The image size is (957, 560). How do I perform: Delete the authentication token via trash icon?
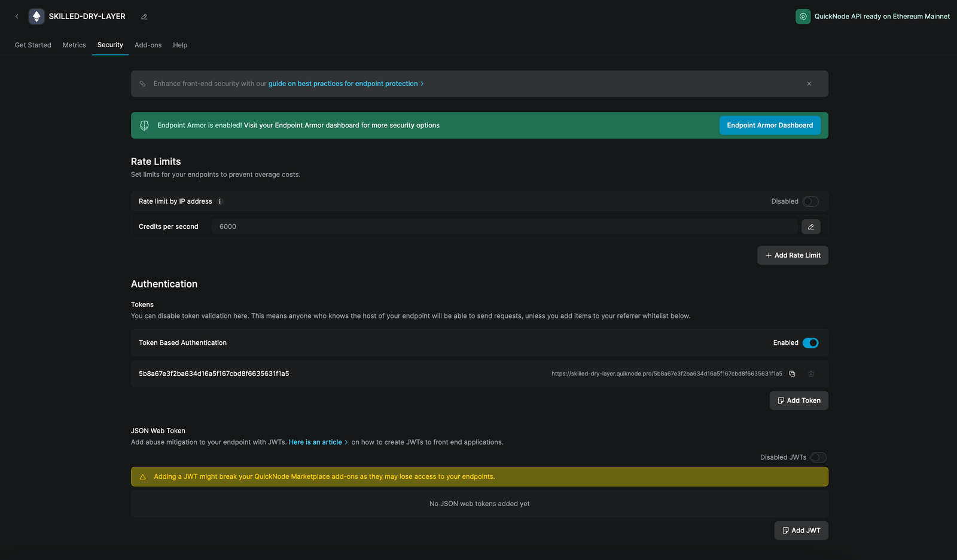811,374
